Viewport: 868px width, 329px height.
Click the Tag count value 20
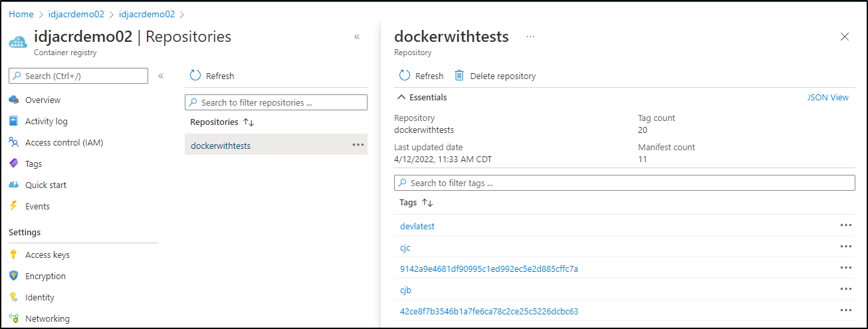pyautogui.click(x=643, y=130)
